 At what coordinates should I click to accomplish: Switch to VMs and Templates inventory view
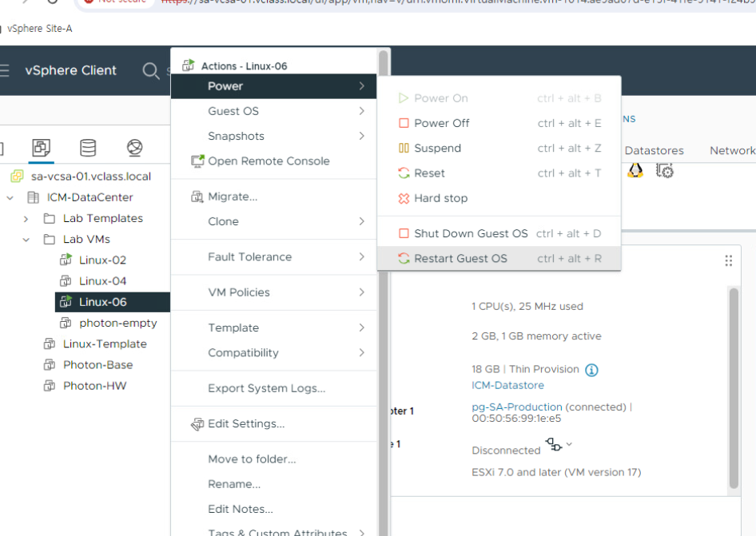pyautogui.click(x=41, y=148)
